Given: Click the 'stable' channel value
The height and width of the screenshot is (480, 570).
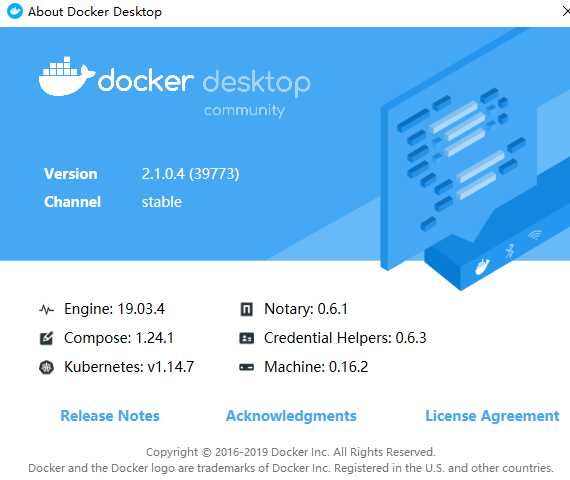Looking at the screenshot, I should click(x=162, y=202).
